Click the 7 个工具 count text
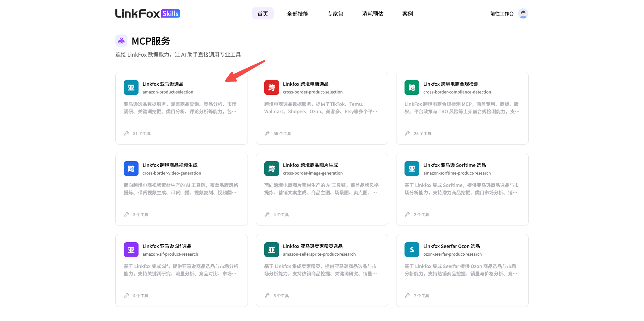 422,296
